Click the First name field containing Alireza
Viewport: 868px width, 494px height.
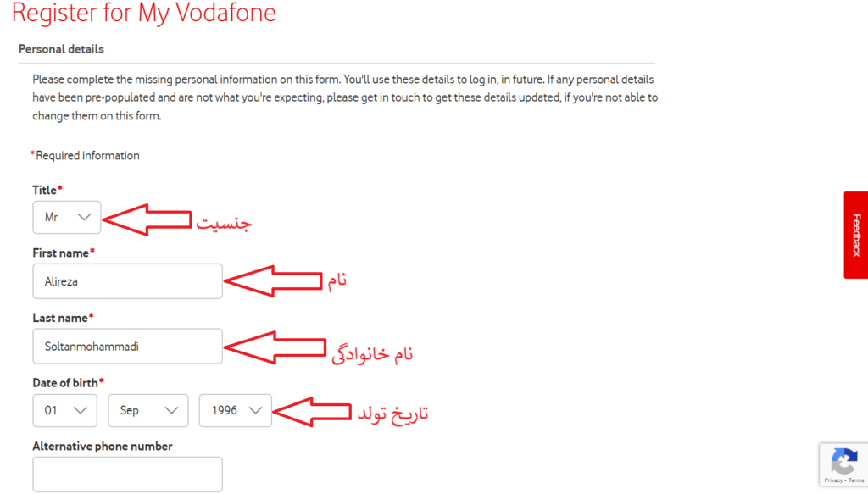coord(127,281)
